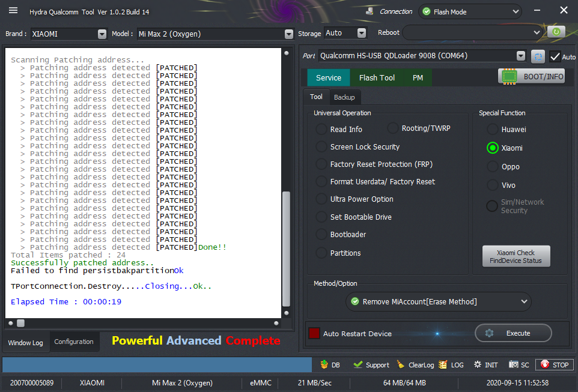Image resolution: width=578 pixels, height=392 pixels.
Task: Click the INIT gear icon
Action: [x=478, y=365]
